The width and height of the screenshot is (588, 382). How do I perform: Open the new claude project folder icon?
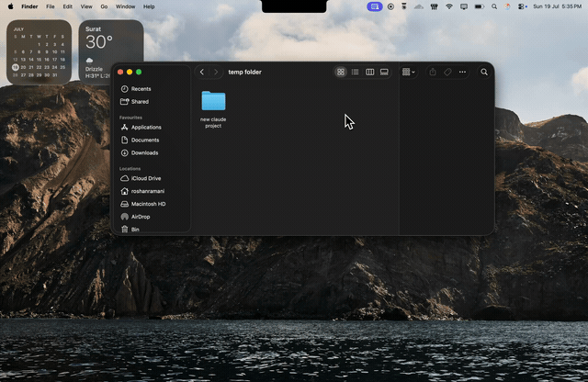click(x=213, y=100)
